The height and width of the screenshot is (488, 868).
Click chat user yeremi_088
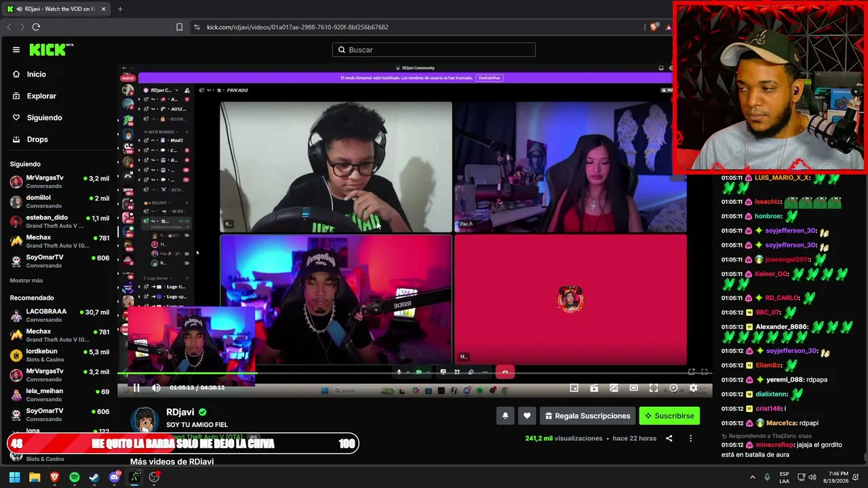click(x=785, y=380)
